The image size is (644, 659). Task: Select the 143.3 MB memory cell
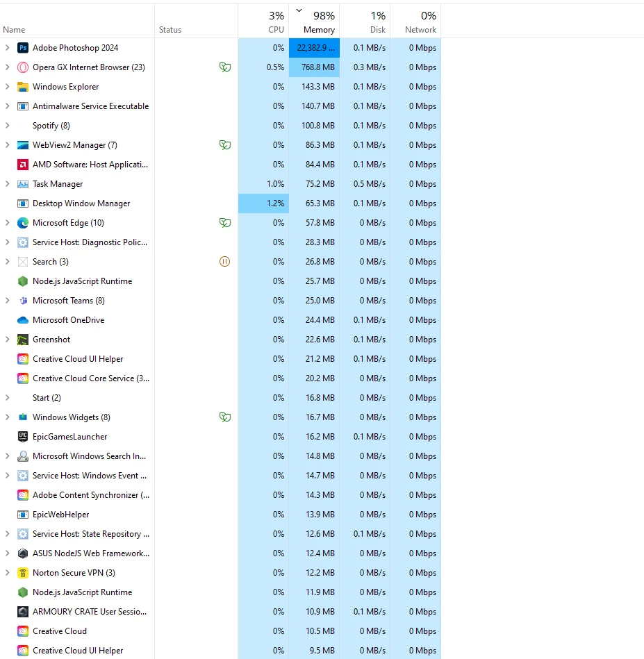[x=315, y=87]
